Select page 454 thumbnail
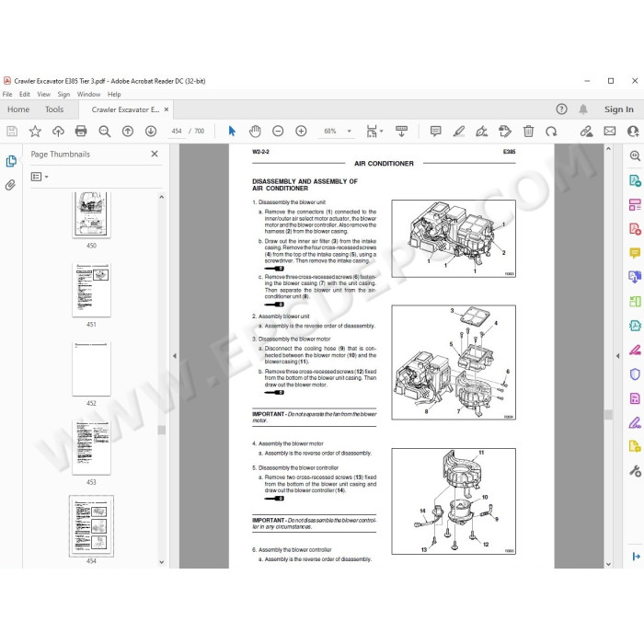644x644 pixels. pos(92,526)
